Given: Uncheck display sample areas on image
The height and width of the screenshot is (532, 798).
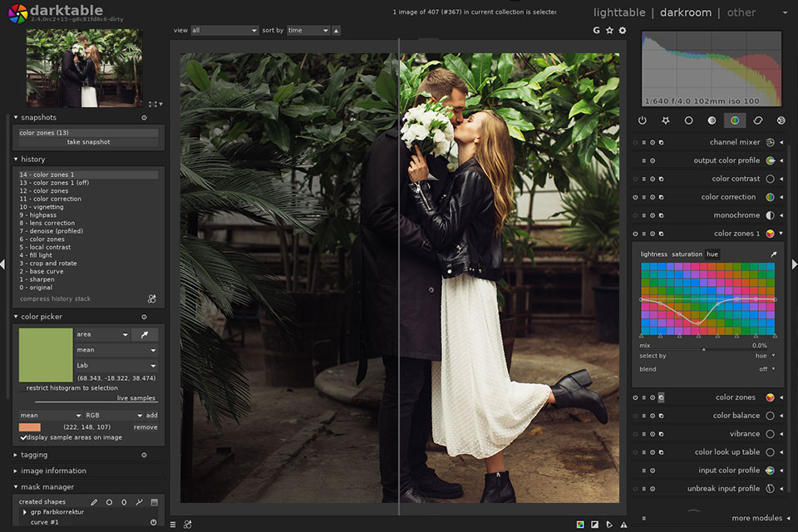Looking at the screenshot, I should pos(23,437).
